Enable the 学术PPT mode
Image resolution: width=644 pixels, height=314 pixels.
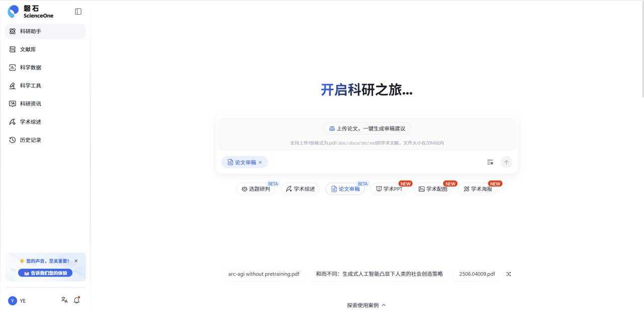[389, 189]
